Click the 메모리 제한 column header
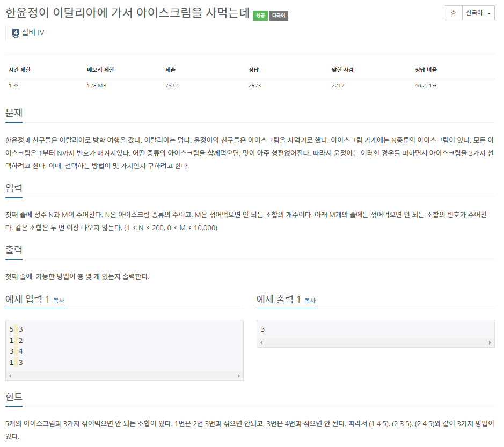Viewport: 504px width, 447px height. coord(100,70)
